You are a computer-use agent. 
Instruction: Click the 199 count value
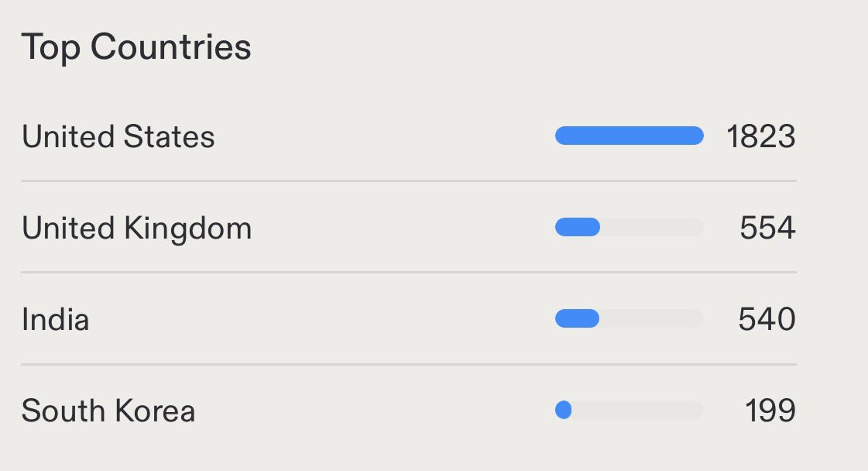point(770,411)
